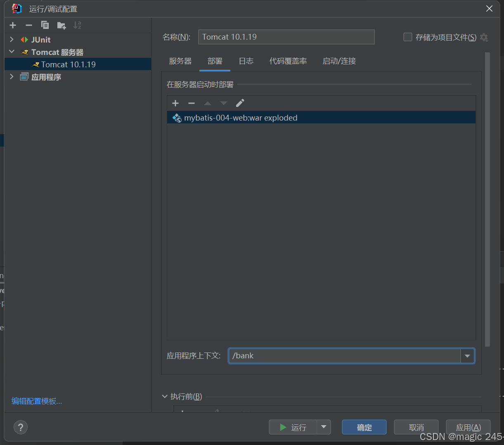504x445 pixels.
Task: Select the JUnit category label
Action: pos(41,40)
